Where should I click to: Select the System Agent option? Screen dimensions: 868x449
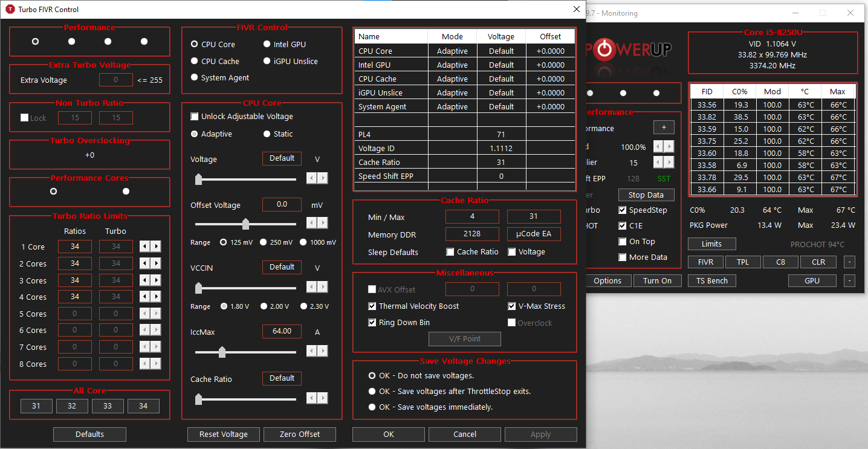(x=195, y=77)
